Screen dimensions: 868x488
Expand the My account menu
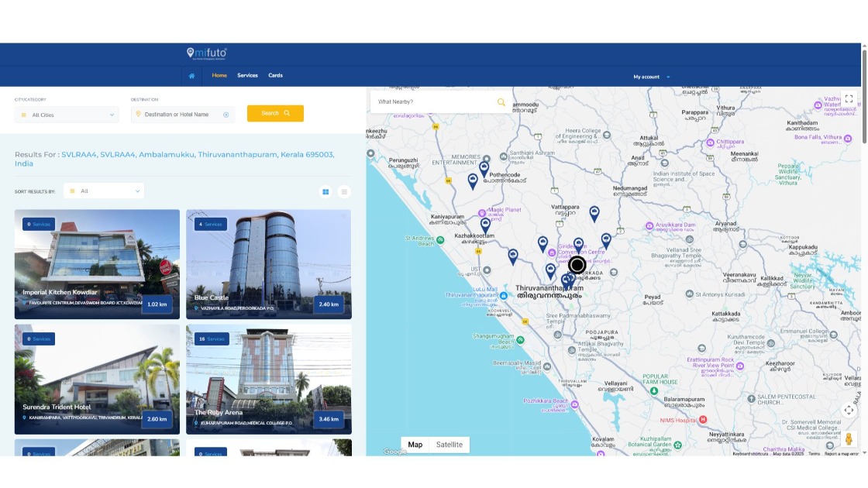[652, 77]
